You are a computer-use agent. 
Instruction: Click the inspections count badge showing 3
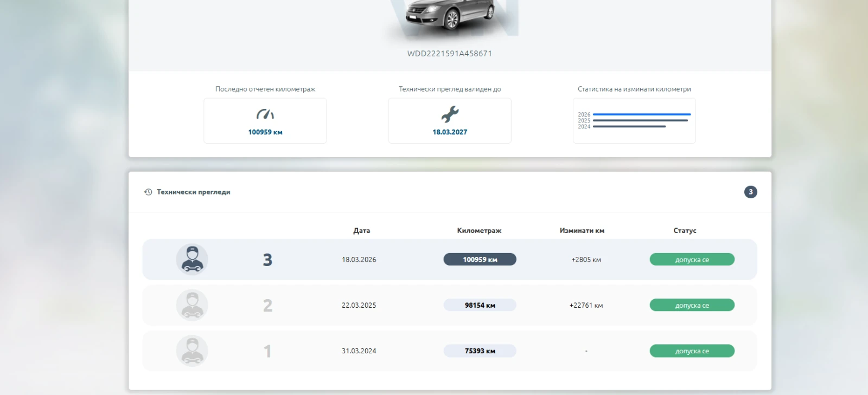751,192
